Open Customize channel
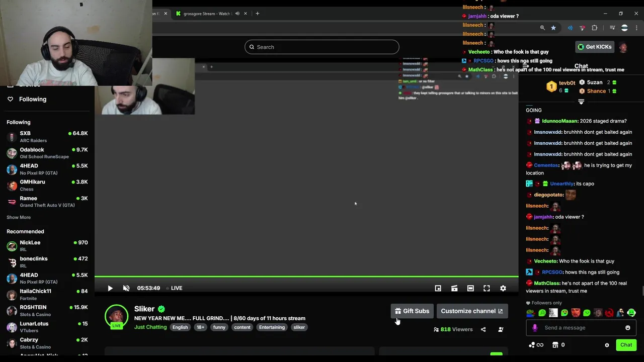The width and height of the screenshot is (644, 362). coord(472,311)
